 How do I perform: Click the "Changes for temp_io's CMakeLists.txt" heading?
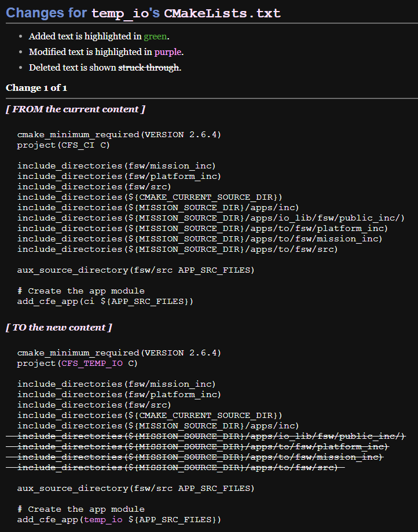(x=143, y=13)
